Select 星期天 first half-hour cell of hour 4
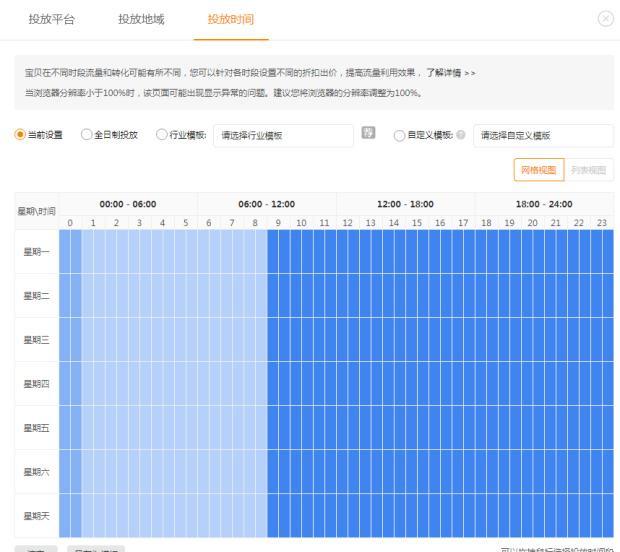Image resolution: width=620 pixels, height=552 pixels. [157, 515]
